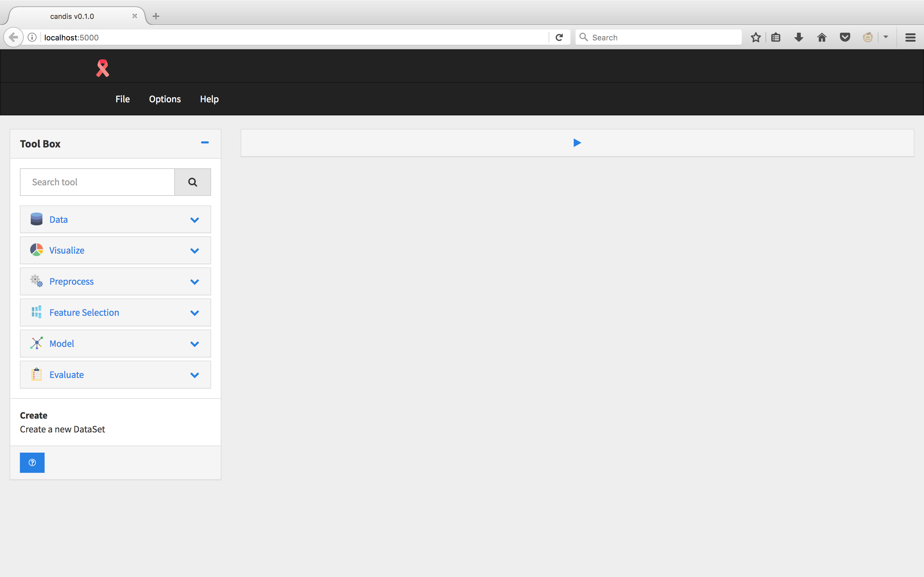Open the File menu
This screenshot has height=577, width=924.
click(x=123, y=99)
